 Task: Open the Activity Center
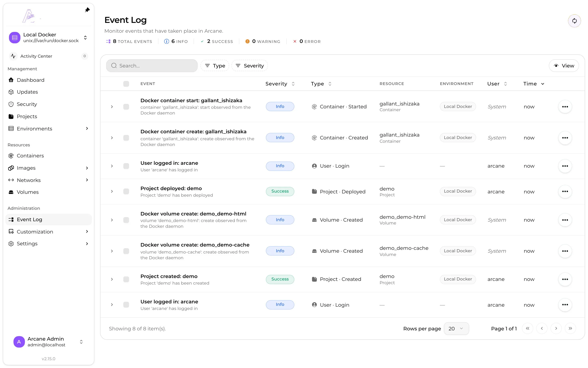[48, 56]
